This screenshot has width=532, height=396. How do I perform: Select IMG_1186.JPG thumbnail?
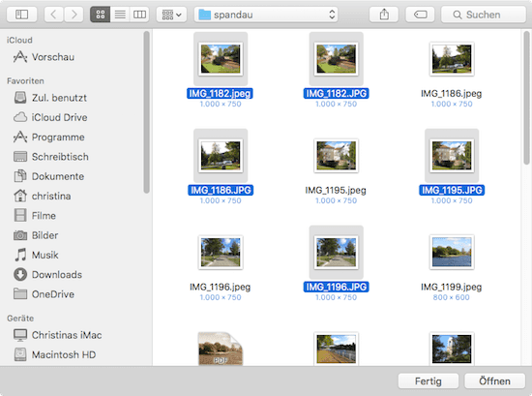click(x=221, y=156)
